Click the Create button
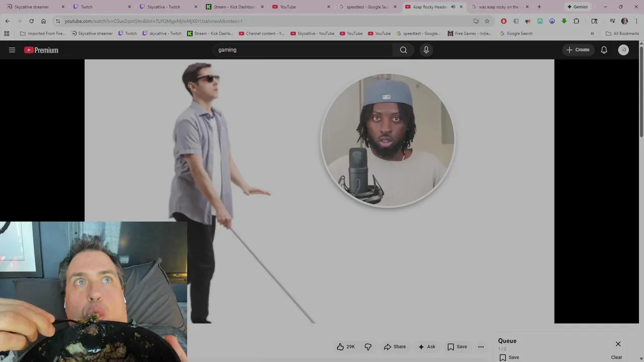This screenshot has width=644, height=362. [578, 50]
